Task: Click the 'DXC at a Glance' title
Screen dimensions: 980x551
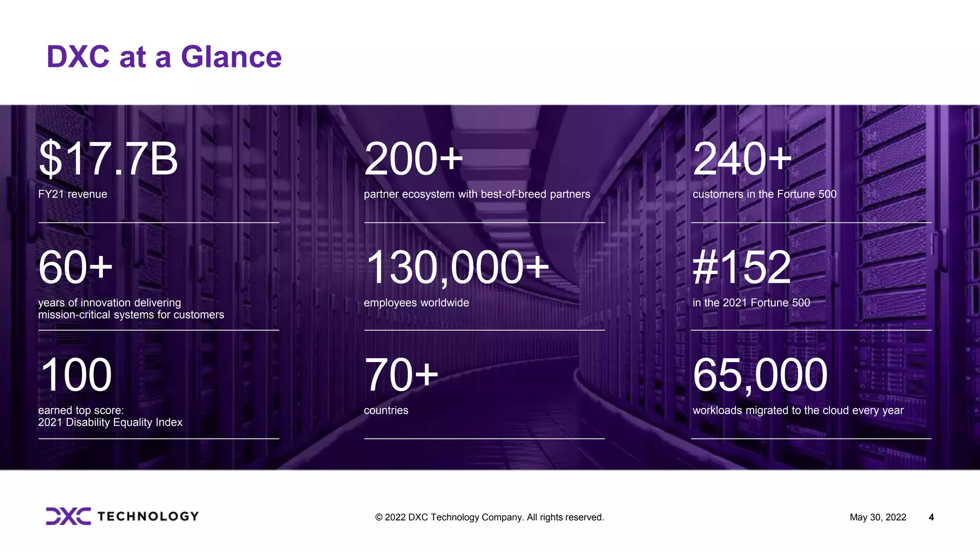Action: point(164,57)
